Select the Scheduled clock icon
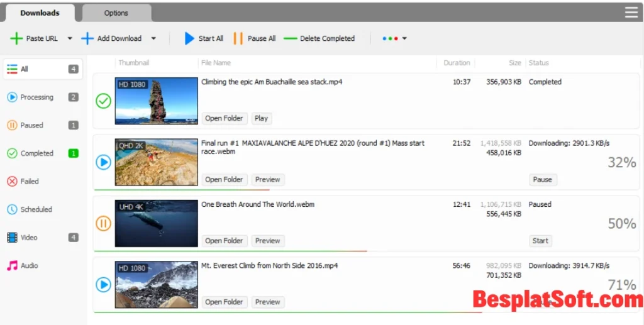The image size is (644, 325). coord(13,209)
